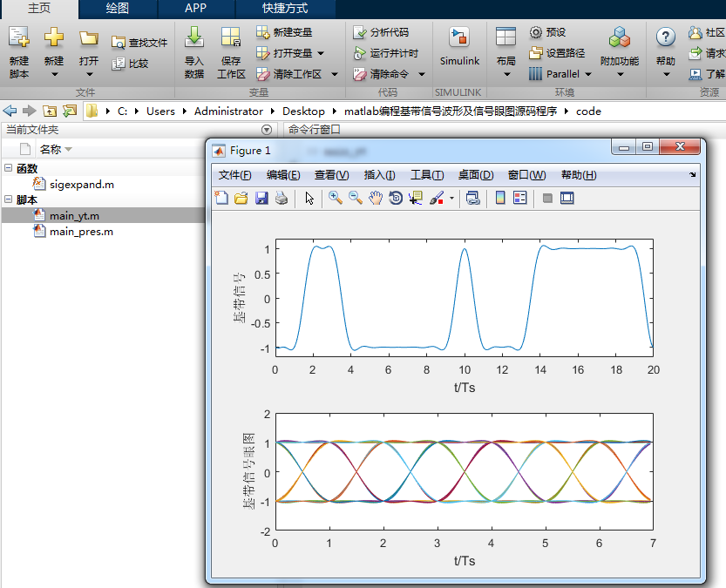Switch to the 绘图 (Plots) tab
726x588 pixels.
(x=117, y=9)
